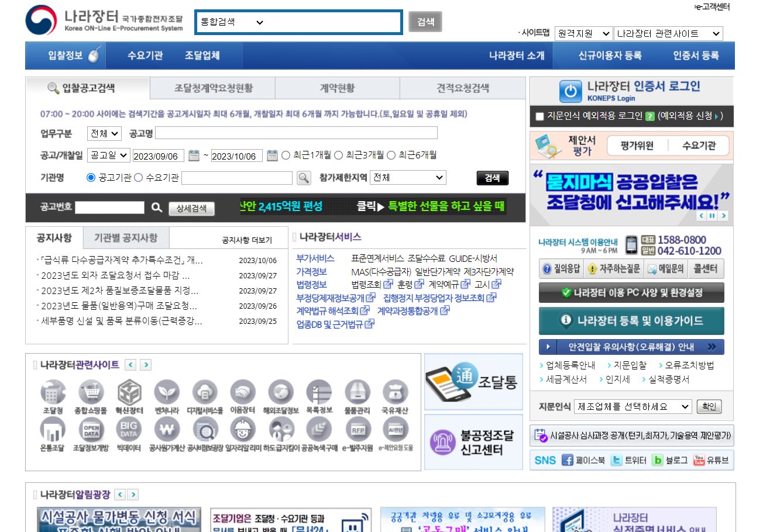Open the 입찰정보 menu
Image resolution: width=763 pixels, height=532 pixels.
66,56
